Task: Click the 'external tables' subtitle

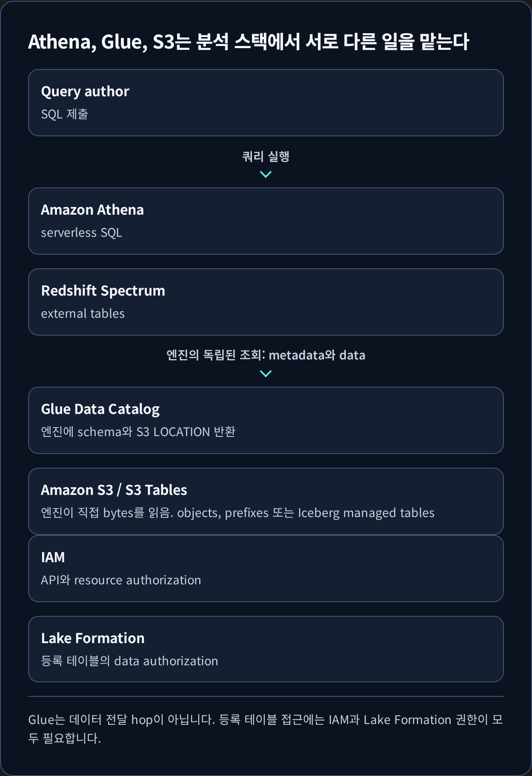Action: (x=83, y=313)
